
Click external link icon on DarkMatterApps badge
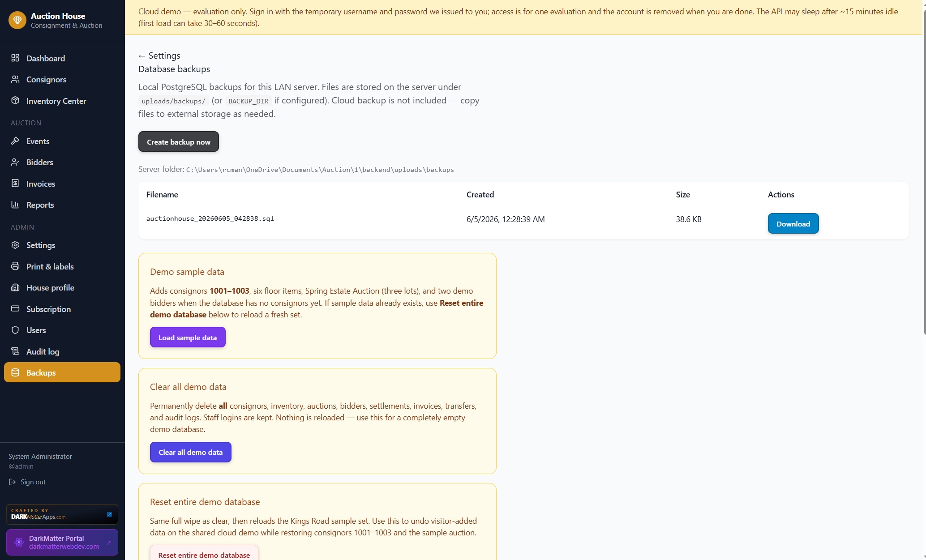109,514
